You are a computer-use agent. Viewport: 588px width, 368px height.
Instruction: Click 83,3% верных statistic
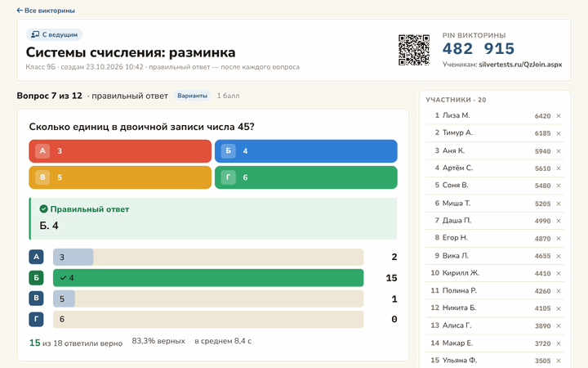tap(158, 341)
